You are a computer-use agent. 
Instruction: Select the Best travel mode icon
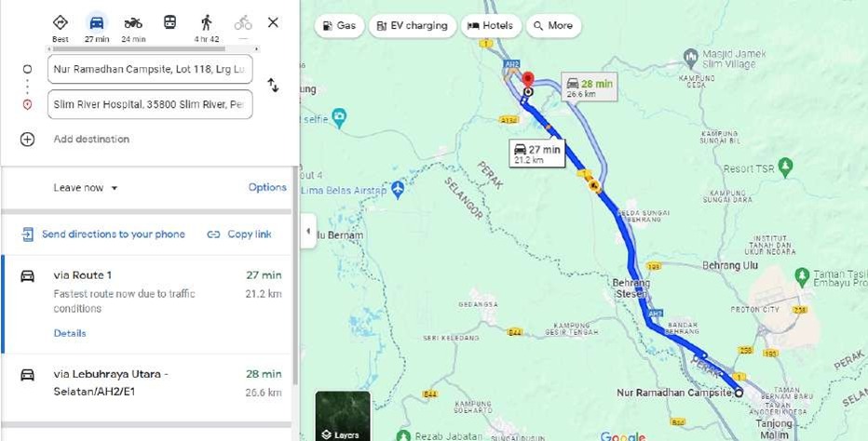point(61,22)
